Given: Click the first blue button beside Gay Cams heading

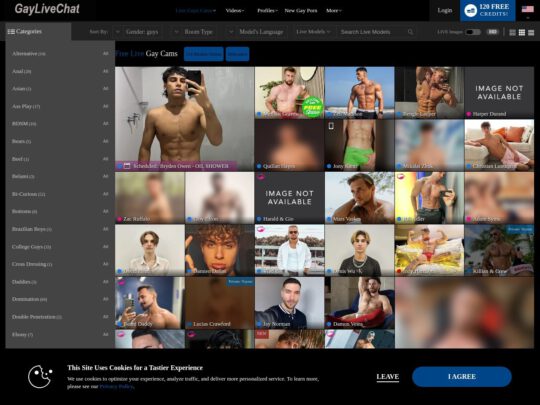Looking at the screenshot, I should tap(204, 54).
